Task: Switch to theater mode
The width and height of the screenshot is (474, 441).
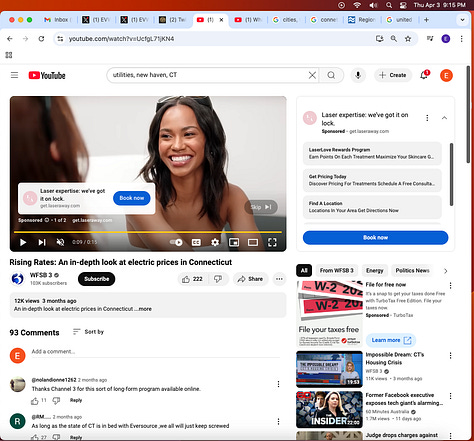Action: 253,242
